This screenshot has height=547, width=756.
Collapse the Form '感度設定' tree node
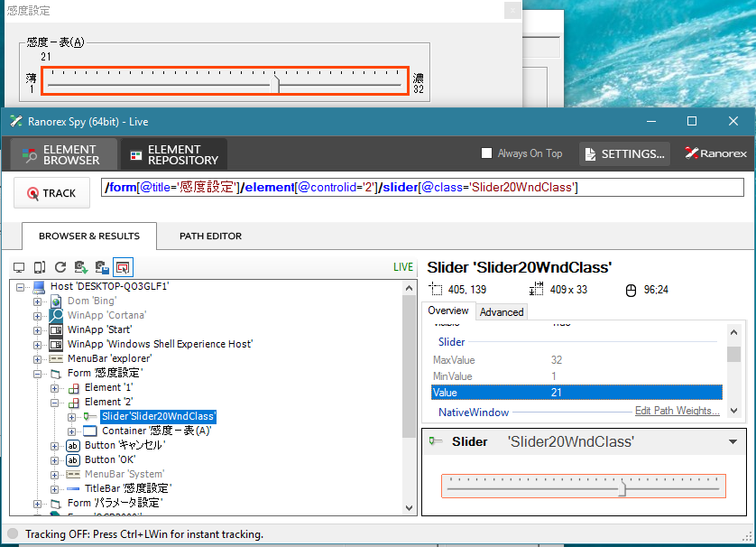click(x=37, y=374)
